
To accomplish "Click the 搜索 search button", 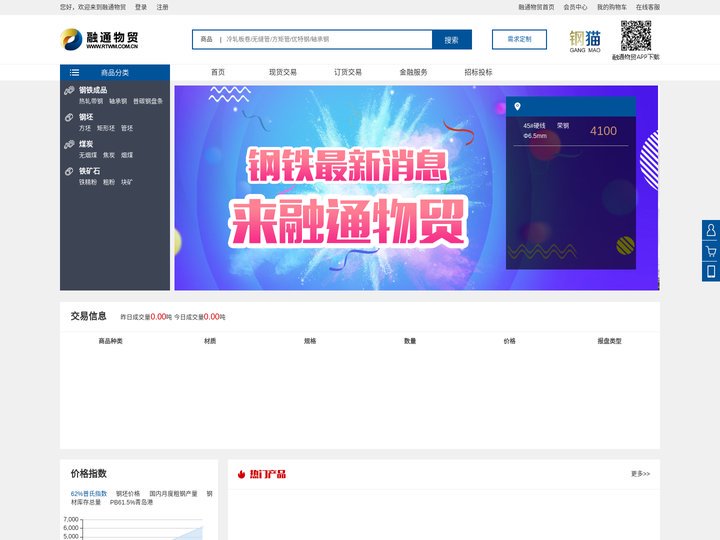I will pyautogui.click(x=451, y=39).
